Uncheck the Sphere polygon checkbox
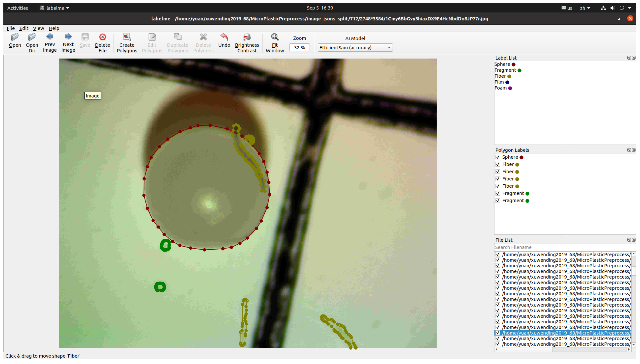Screen dimensions: 640x364 click(x=498, y=157)
